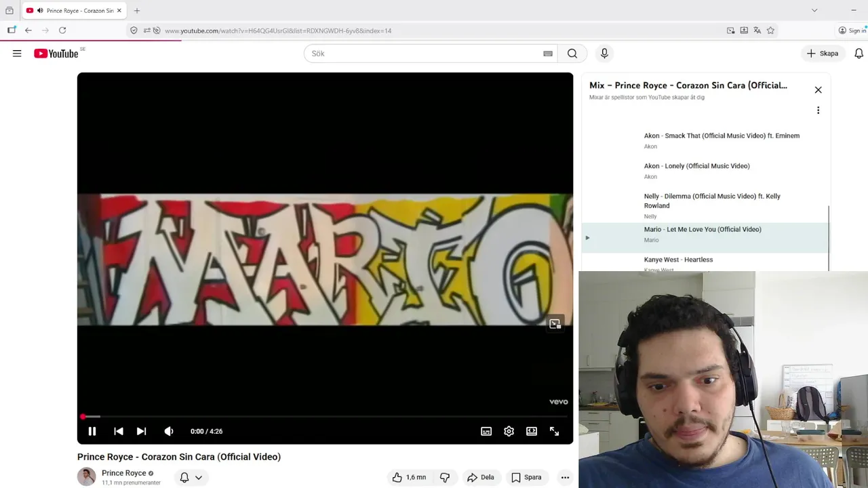Like the video (1,6 mn)
868x488 pixels.
pos(409,477)
